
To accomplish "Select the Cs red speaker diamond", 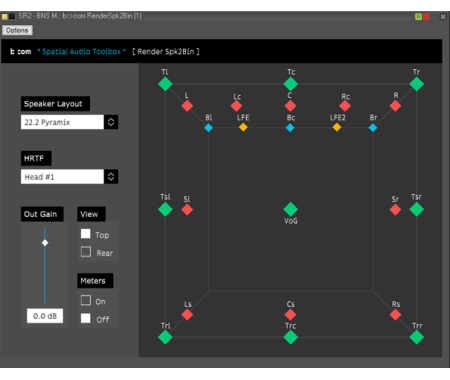I will point(290,314).
